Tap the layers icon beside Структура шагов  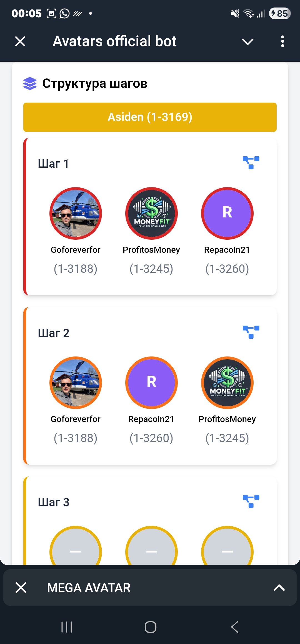click(x=30, y=83)
